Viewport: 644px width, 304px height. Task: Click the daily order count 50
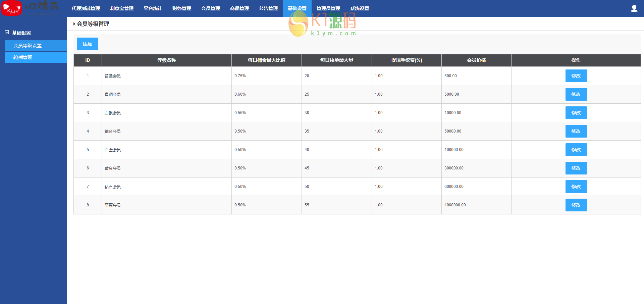307,187
